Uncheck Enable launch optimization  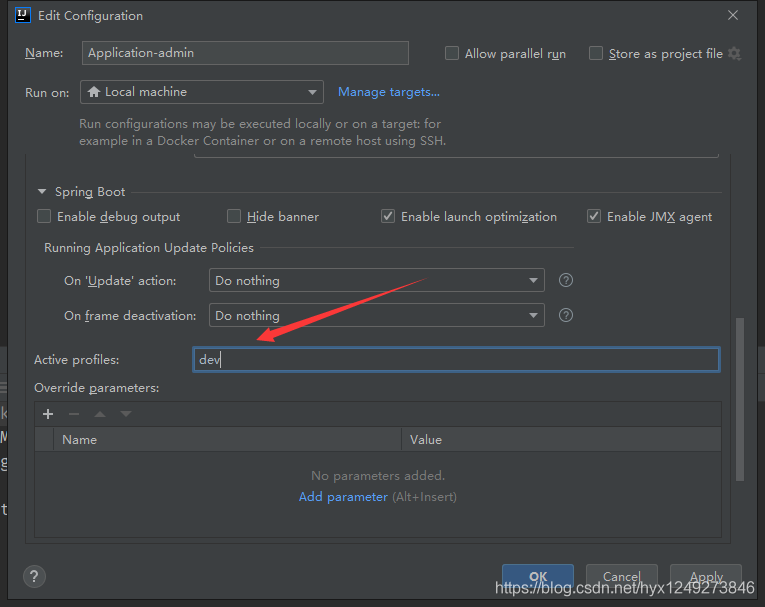(x=388, y=216)
